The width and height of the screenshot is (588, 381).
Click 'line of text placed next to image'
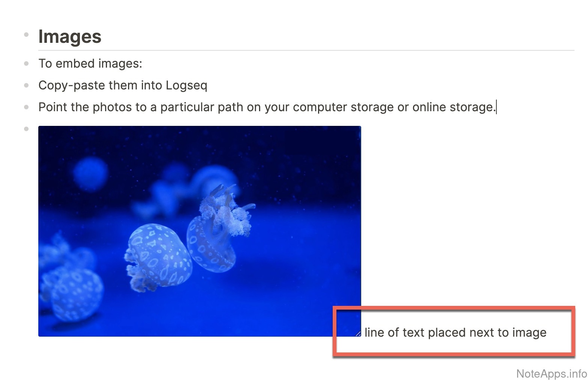455,333
